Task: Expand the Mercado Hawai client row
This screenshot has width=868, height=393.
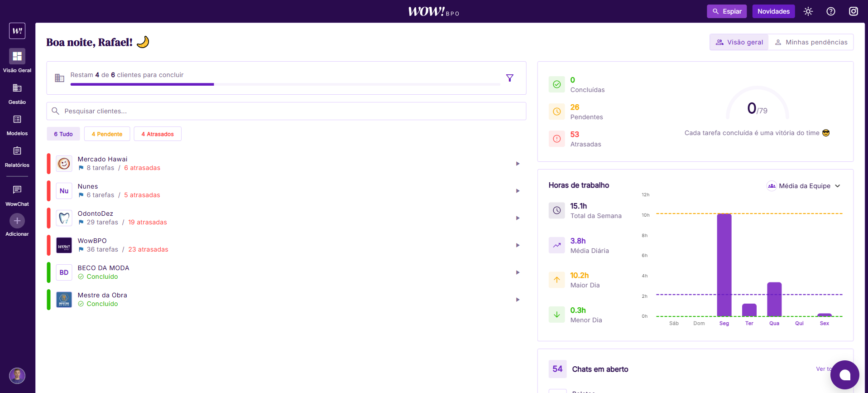Action: click(518, 164)
